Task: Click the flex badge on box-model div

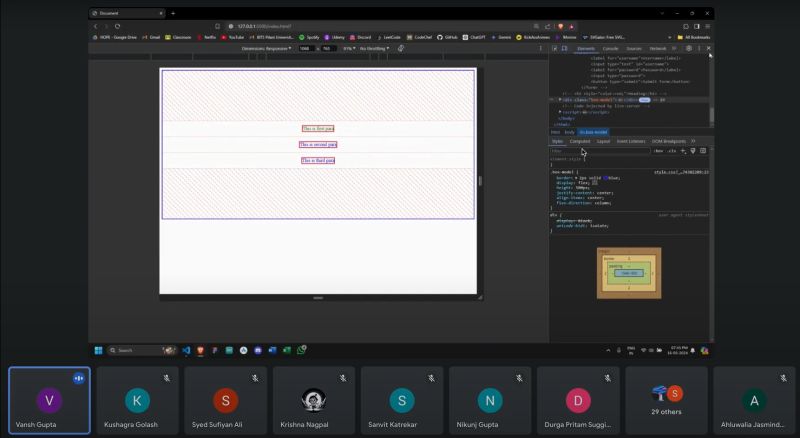Action: pyautogui.click(x=644, y=100)
